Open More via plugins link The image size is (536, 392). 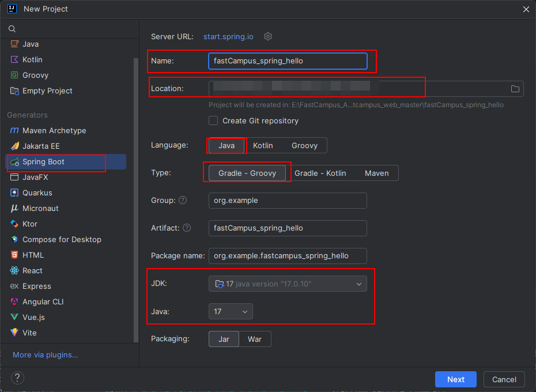(46, 355)
